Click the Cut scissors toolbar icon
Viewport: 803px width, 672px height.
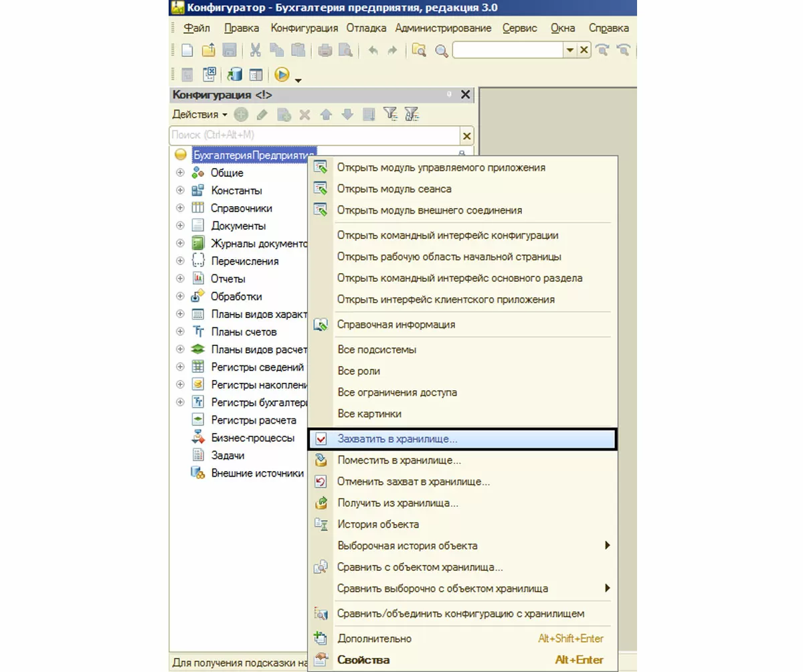256,50
